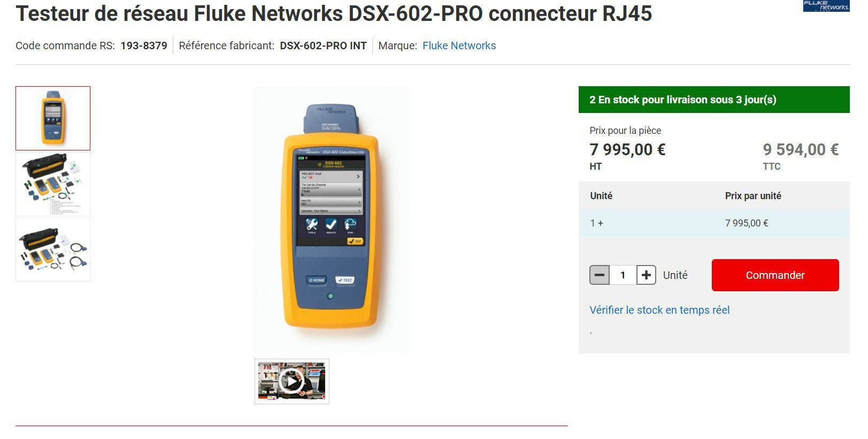Click the RS order code 193-8379
The image size is (868, 439).
pyautogui.click(x=144, y=46)
